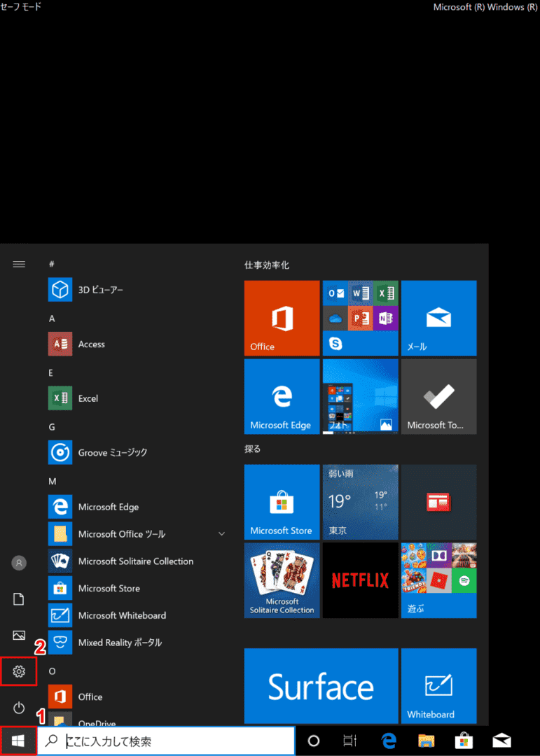Click the Windows Start button

tap(18, 741)
